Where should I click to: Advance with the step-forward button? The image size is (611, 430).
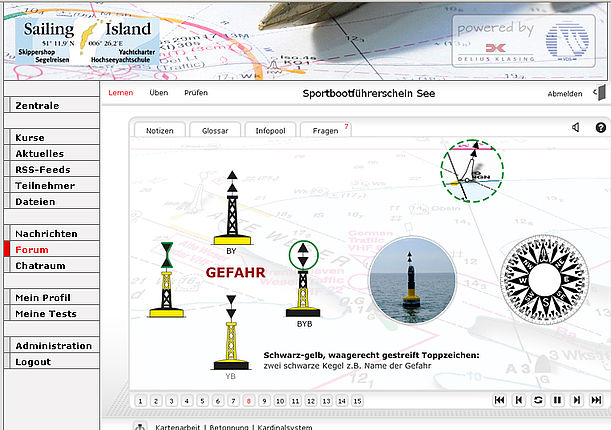click(x=577, y=400)
